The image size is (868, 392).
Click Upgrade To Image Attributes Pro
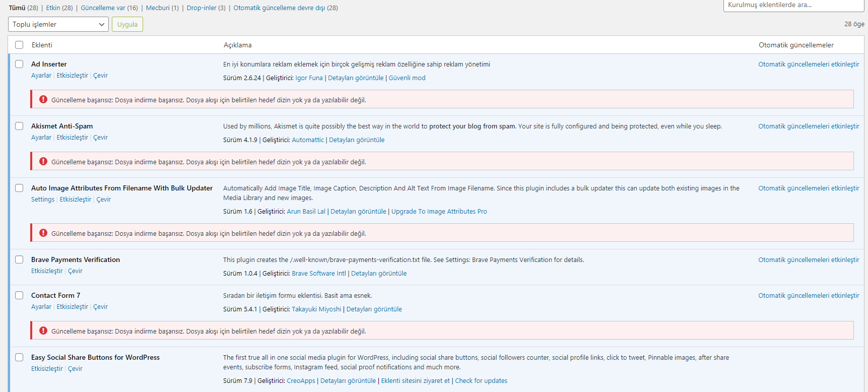439,212
